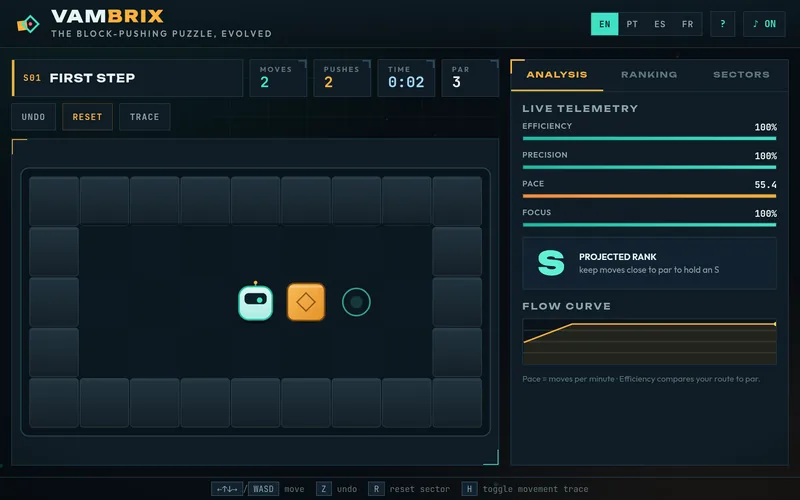Click the orange diamond crate block
The image size is (800, 500).
(x=306, y=302)
